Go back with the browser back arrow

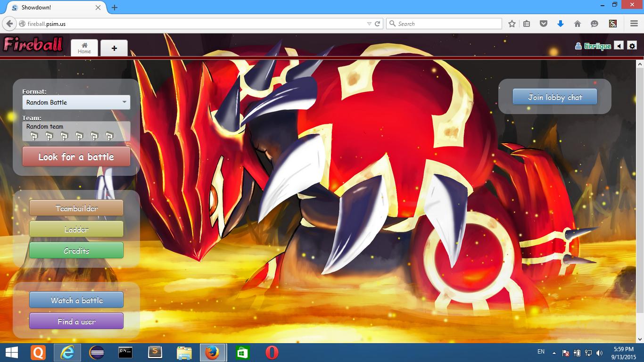coord(9,24)
